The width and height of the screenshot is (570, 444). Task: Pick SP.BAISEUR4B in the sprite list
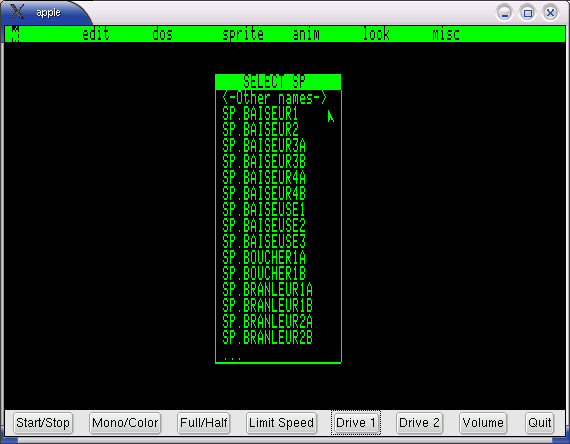pos(264,194)
